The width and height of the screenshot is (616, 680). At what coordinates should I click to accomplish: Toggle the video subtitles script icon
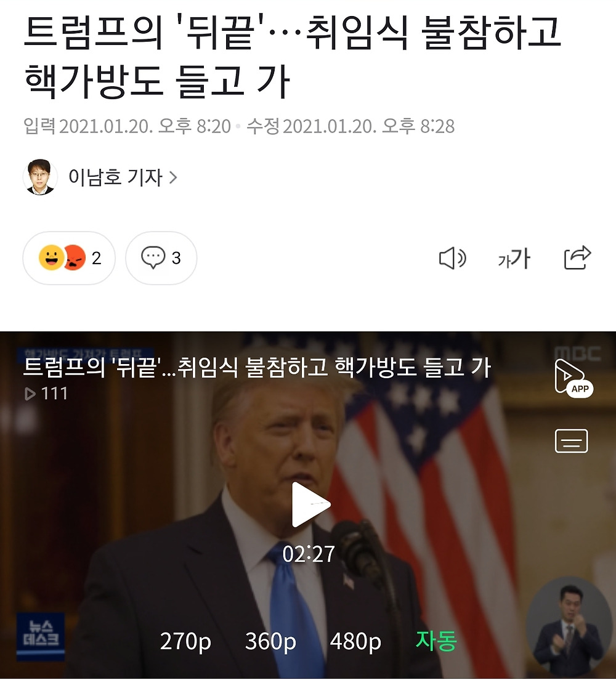pos(571,441)
